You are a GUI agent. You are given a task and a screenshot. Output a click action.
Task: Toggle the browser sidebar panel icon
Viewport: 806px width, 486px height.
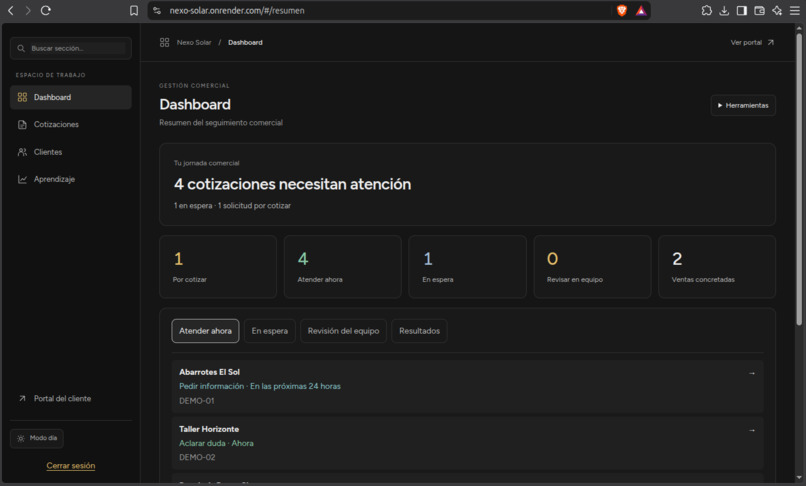(742, 10)
